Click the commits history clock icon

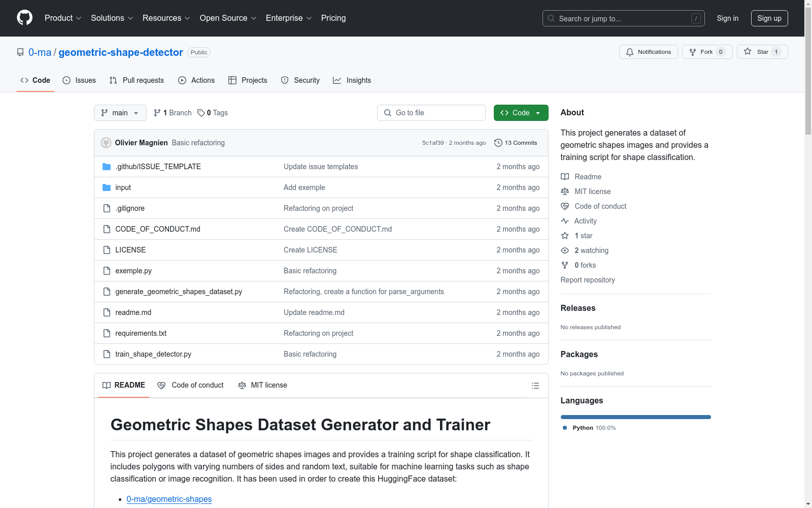[498, 143]
